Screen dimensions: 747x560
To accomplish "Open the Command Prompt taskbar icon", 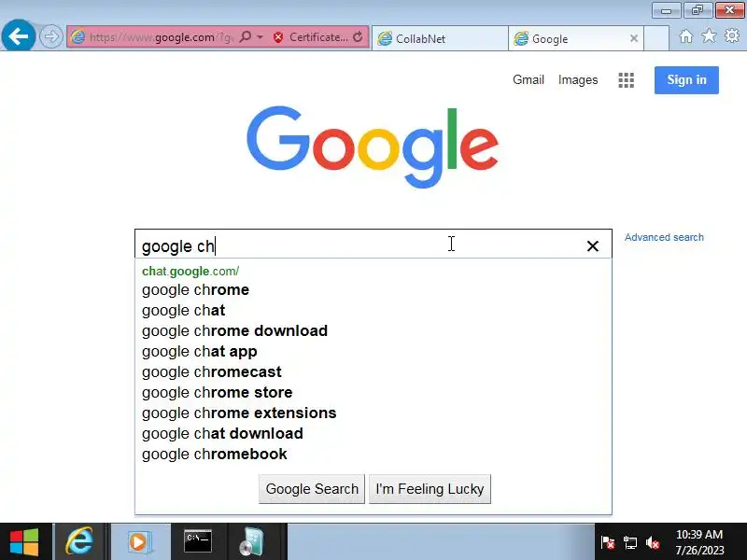I will [198, 541].
